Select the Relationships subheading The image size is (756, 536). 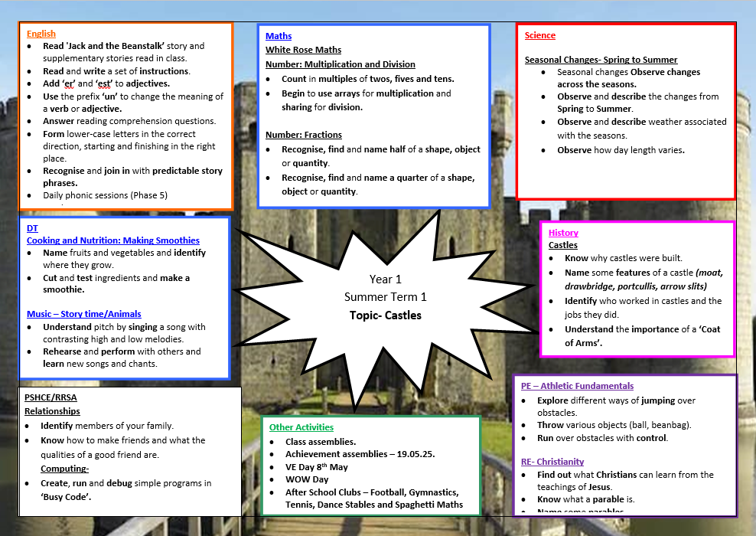52,411
